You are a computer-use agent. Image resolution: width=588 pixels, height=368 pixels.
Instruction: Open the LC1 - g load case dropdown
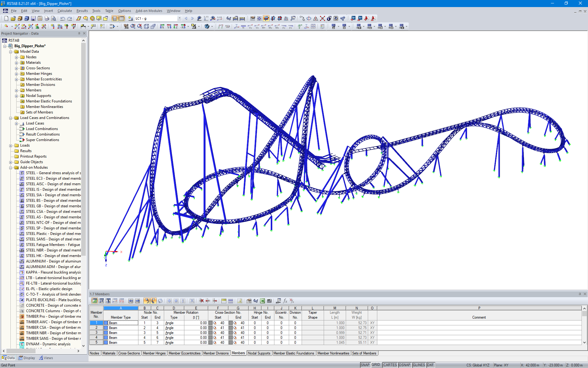coord(179,18)
